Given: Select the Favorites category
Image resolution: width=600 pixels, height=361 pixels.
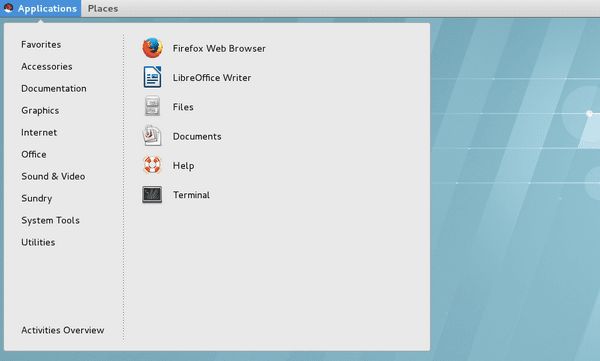Looking at the screenshot, I should click(x=41, y=44).
